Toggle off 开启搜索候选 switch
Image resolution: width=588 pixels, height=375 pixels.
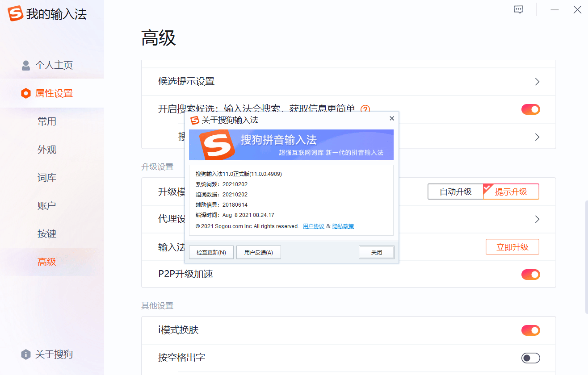pos(531,109)
